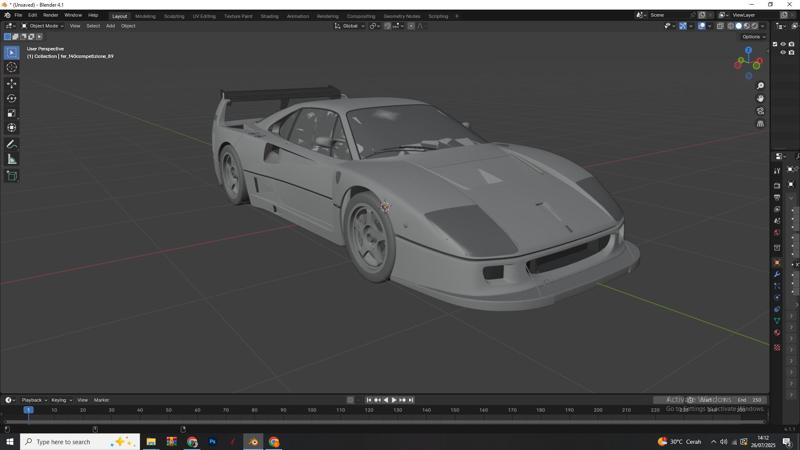The height and width of the screenshot is (450, 800).
Task: Select the Annotate tool
Action: coord(12,144)
